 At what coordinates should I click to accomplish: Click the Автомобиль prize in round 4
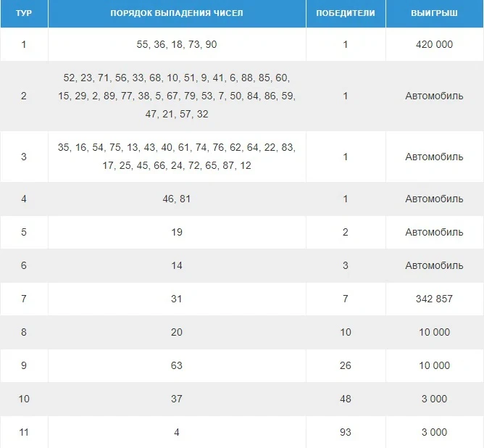(434, 199)
